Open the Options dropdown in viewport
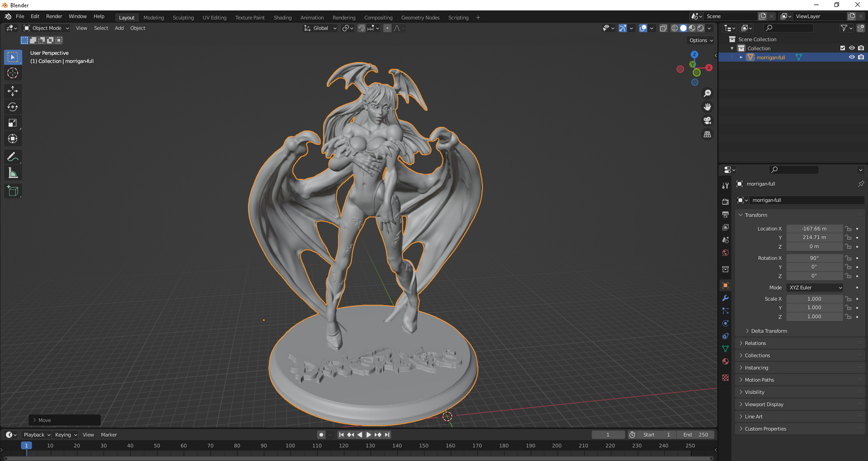 coord(701,41)
